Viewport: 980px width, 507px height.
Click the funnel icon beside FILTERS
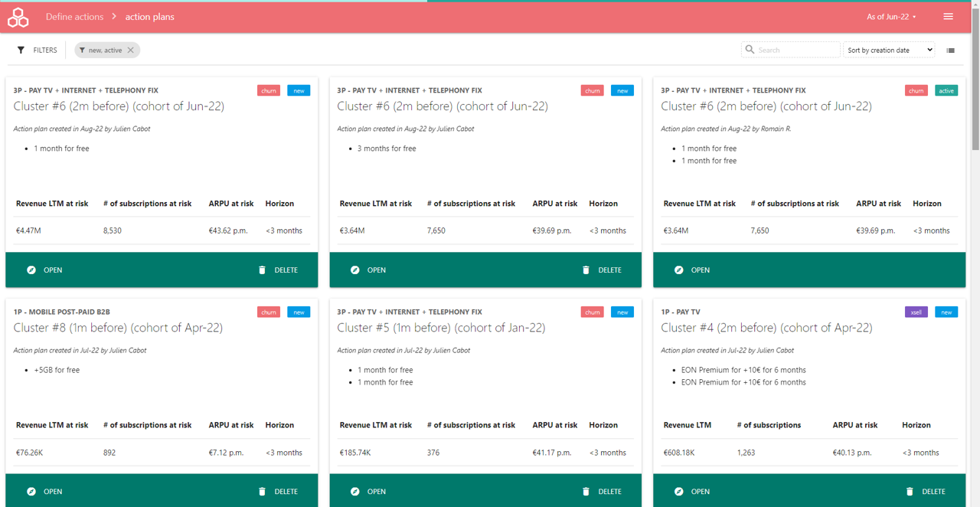click(x=21, y=51)
